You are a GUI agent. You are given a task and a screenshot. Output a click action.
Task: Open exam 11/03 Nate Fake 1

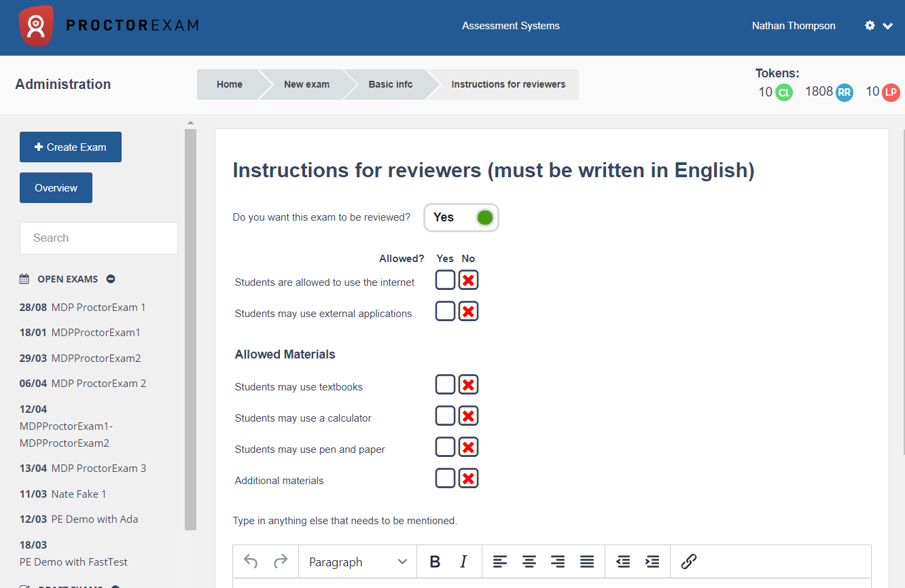pos(63,494)
